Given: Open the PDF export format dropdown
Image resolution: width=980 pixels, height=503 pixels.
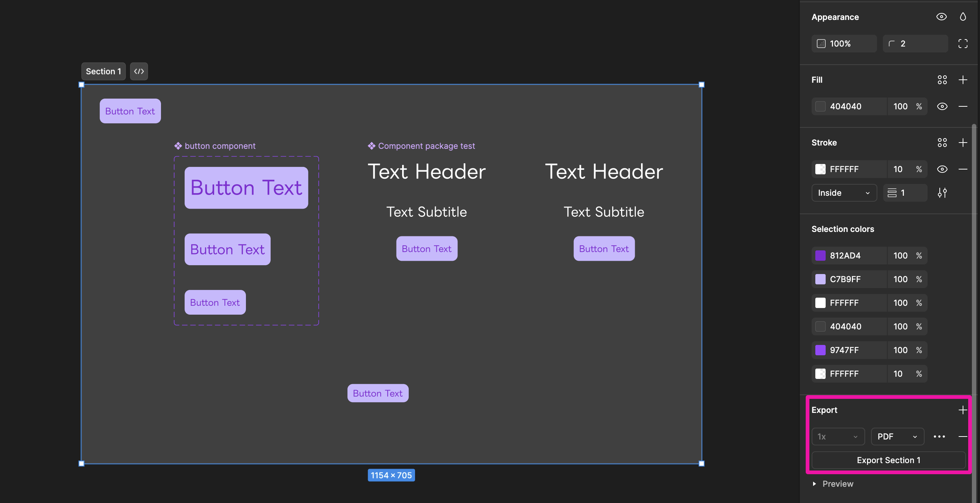Looking at the screenshot, I should [897, 437].
